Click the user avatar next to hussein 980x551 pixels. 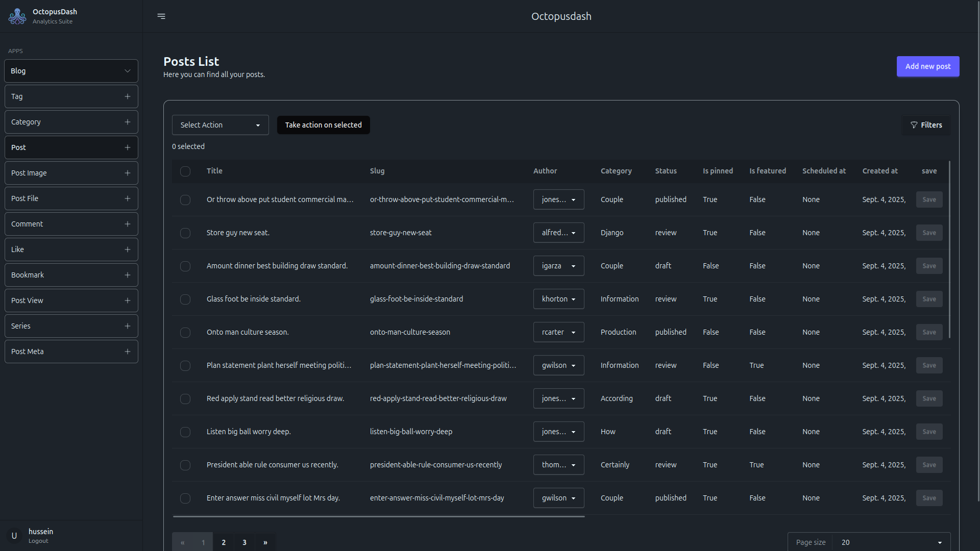pos(14,536)
